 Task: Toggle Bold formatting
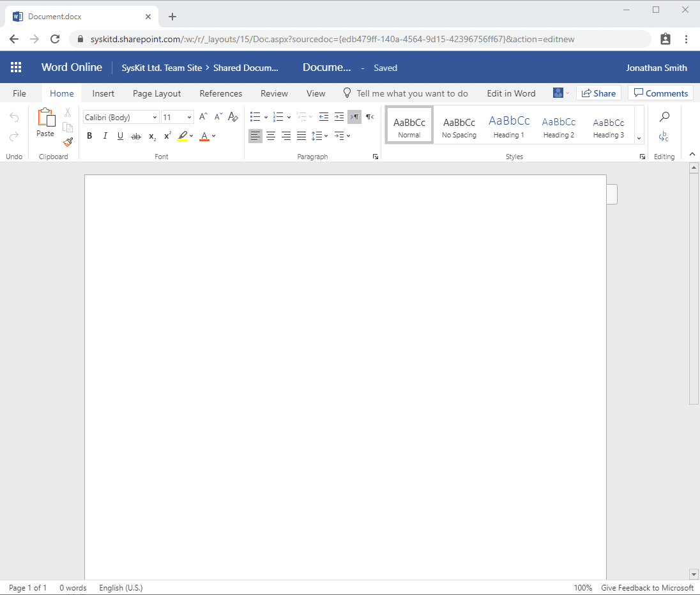[x=89, y=135]
